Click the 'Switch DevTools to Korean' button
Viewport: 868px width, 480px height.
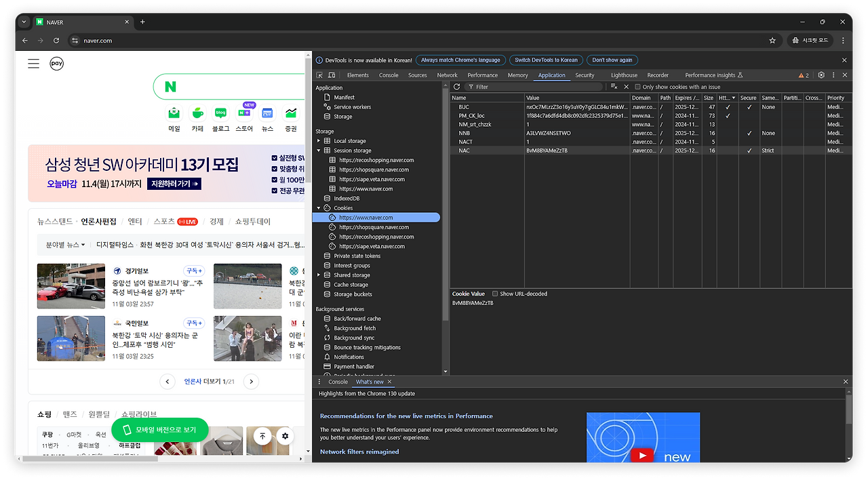click(546, 60)
